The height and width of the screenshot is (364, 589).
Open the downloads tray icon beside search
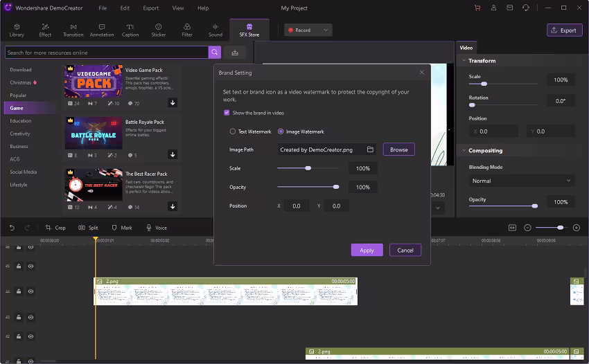click(x=235, y=53)
